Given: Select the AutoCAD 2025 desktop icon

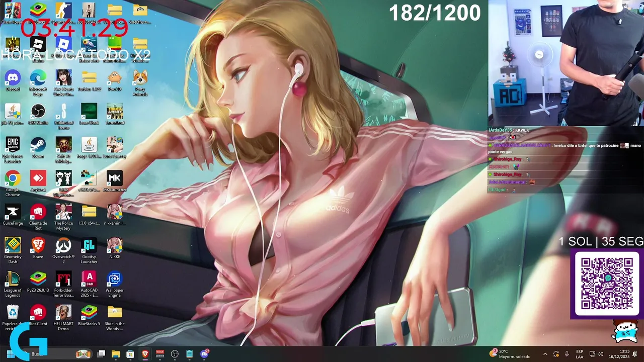Looking at the screenshot, I should (89, 284).
